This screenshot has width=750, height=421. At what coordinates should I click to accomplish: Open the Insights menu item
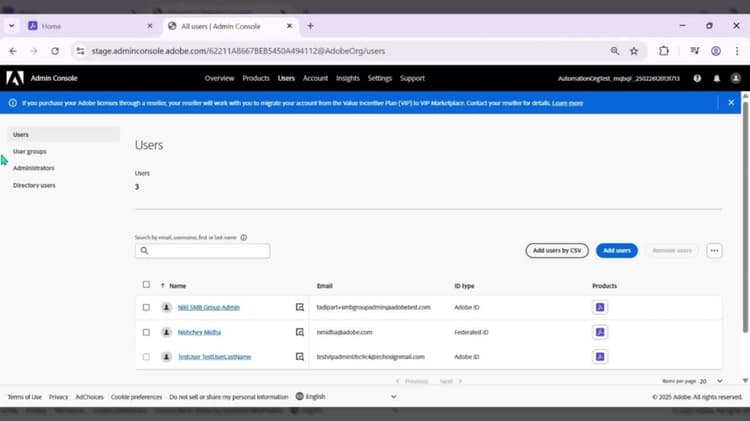(348, 78)
